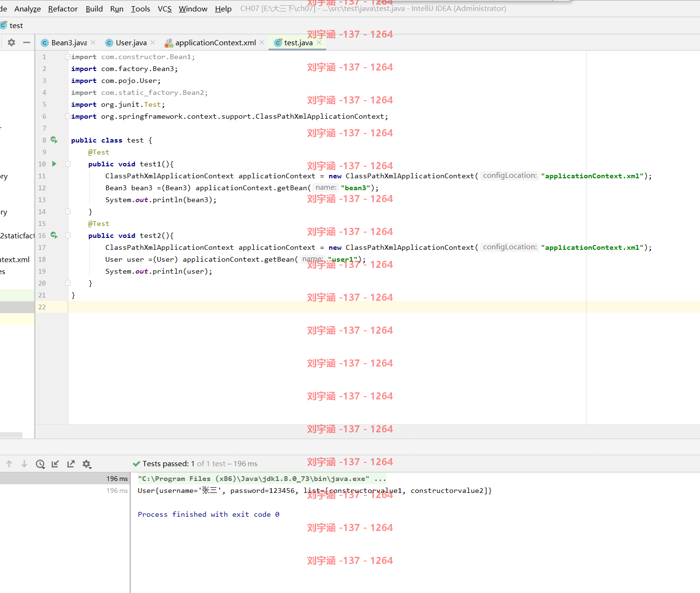Open the test runner settings gear

click(87, 464)
